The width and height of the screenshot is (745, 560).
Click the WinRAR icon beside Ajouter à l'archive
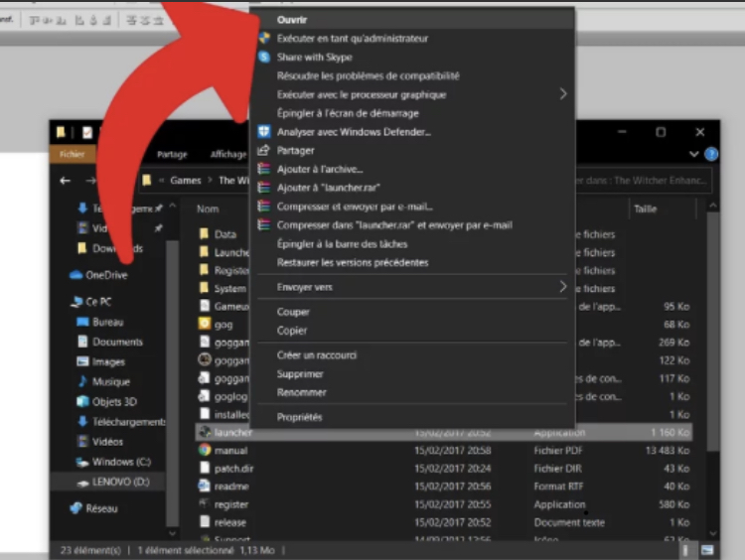pyautogui.click(x=264, y=170)
